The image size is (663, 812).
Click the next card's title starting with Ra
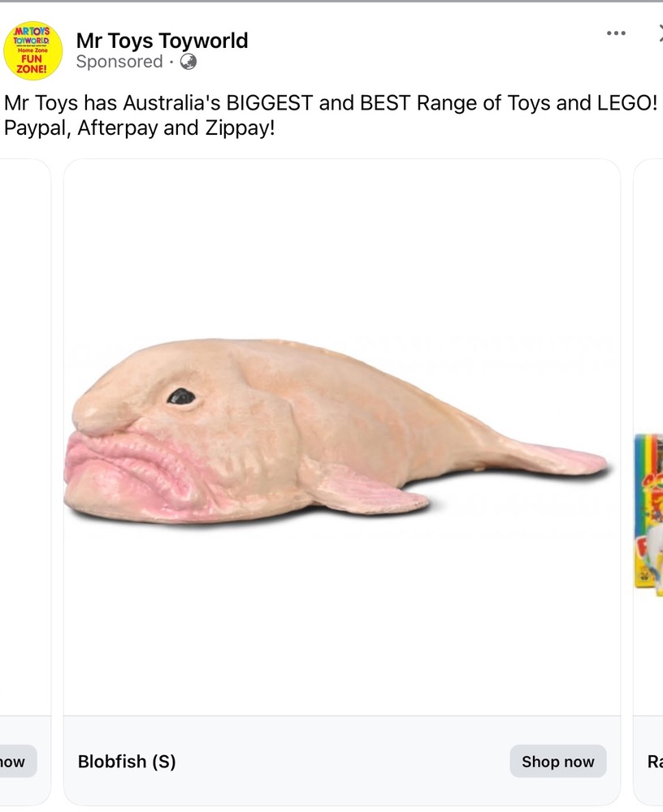tap(655, 762)
